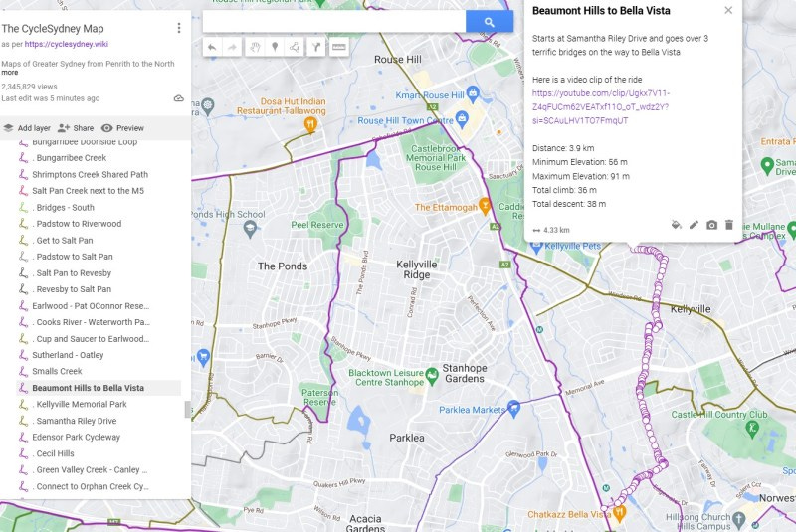This screenshot has height=532, width=796.
Task: Select '. Green Valley Creek - Canley ...' item
Action: click(x=99, y=470)
